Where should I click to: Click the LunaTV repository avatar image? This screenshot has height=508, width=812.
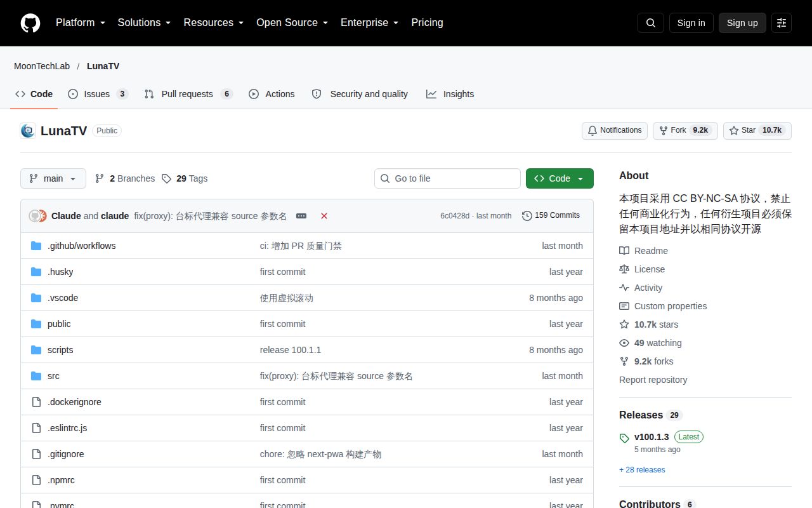(28, 131)
